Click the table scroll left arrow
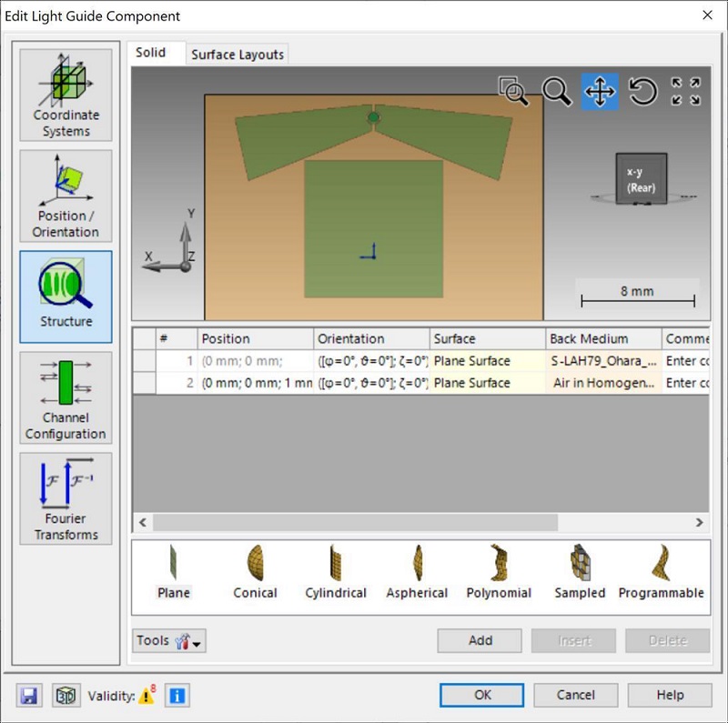 (143, 523)
